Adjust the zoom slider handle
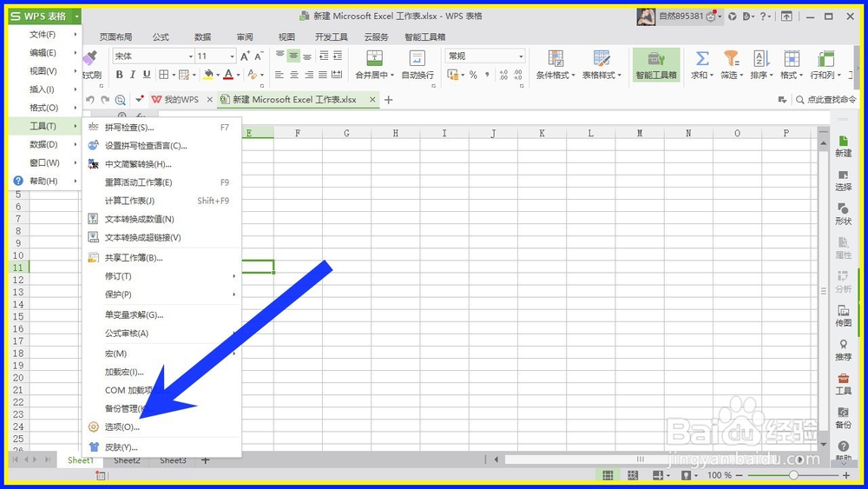 coord(793,475)
